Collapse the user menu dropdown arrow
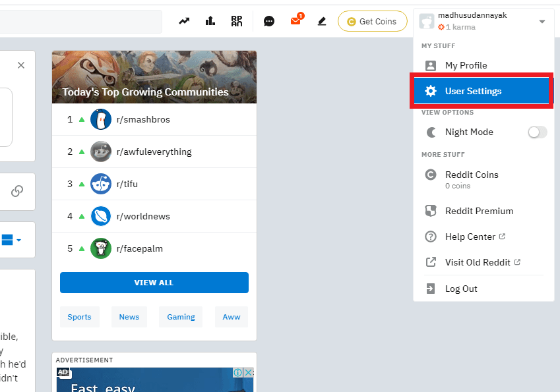Screen dimensions: 560x392 point(542,22)
